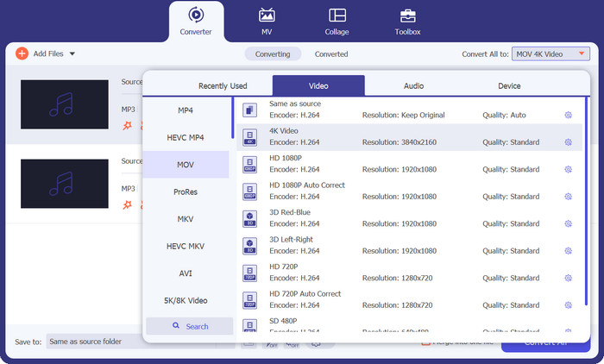Choose MOV in the format list
604x364 pixels.
pyautogui.click(x=186, y=165)
